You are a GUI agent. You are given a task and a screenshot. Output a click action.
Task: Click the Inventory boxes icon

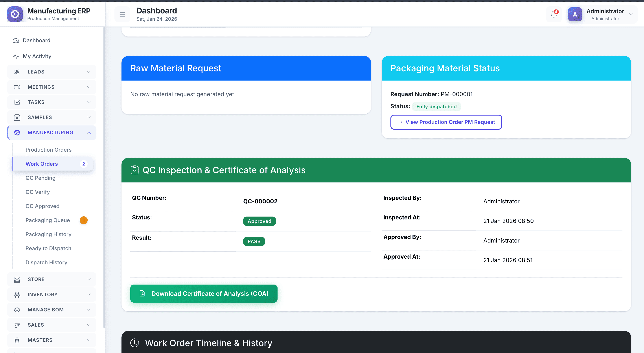pyautogui.click(x=17, y=294)
